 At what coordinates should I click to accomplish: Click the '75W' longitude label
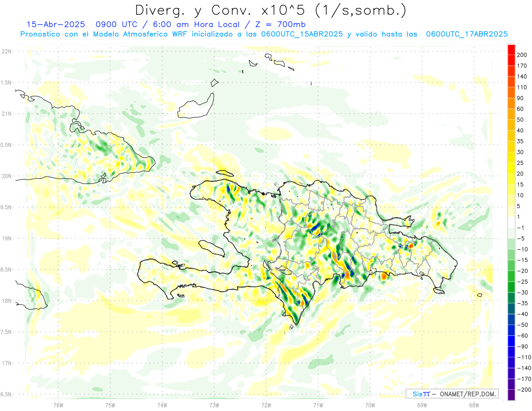click(110, 405)
